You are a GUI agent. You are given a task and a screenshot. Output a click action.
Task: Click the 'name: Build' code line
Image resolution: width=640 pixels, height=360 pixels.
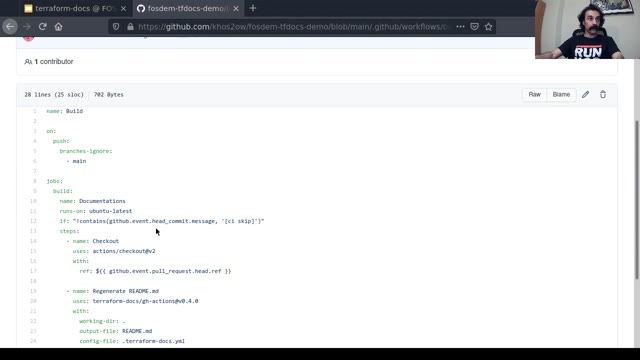(x=64, y=111)
